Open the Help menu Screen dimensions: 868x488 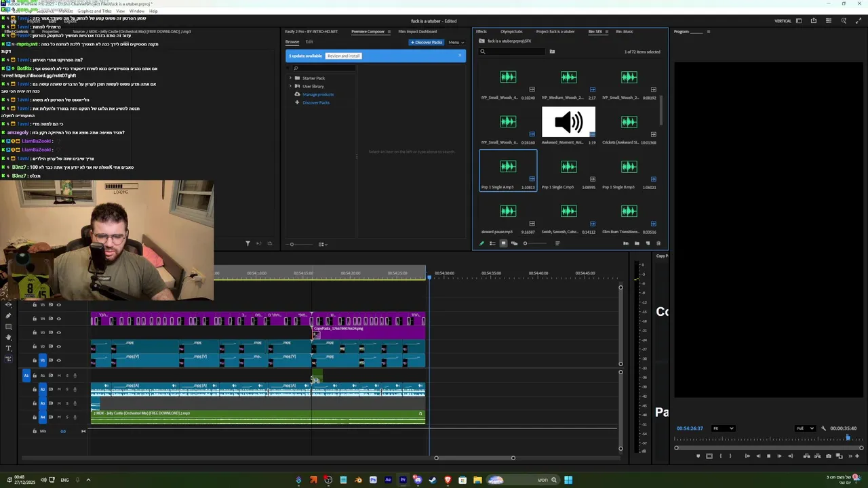(x=153, y=11)
